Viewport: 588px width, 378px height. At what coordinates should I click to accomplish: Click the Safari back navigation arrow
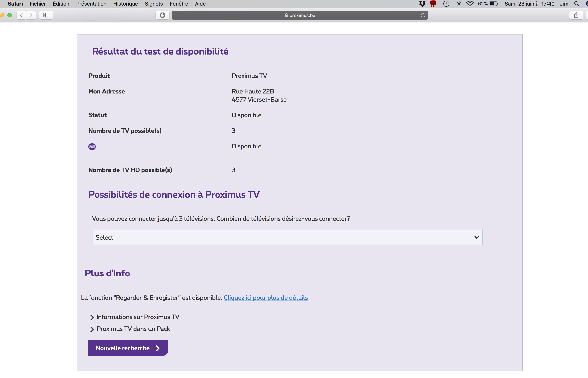click(21, 15)
